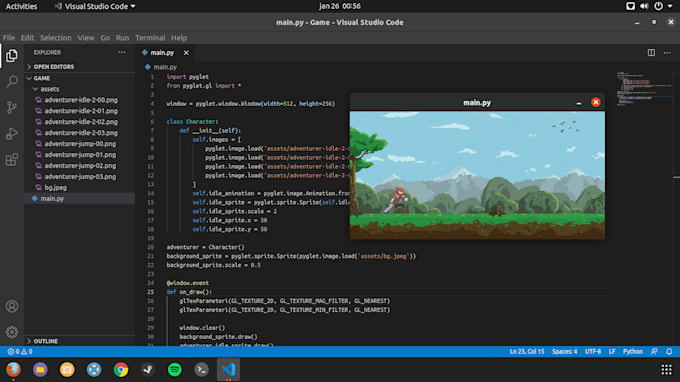
Task: Open Visual Studio Code app menu dropdown
Action: point(96,6)
